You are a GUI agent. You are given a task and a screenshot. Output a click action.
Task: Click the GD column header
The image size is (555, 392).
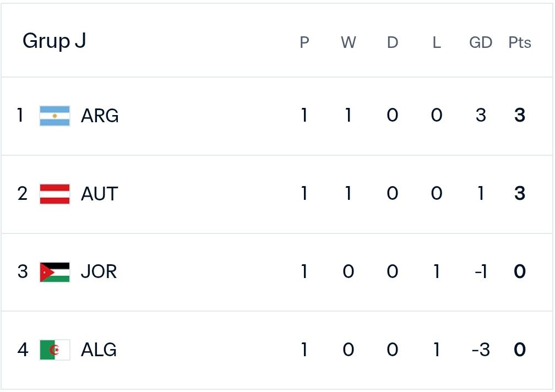pos(481,42)
